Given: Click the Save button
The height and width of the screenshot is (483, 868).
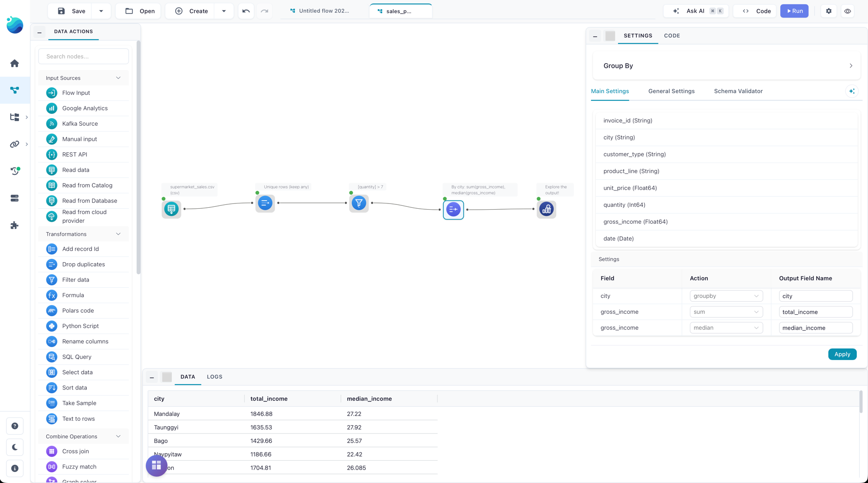Looking at the screenshot, I should pyautogui.click(x=71, y=11).
